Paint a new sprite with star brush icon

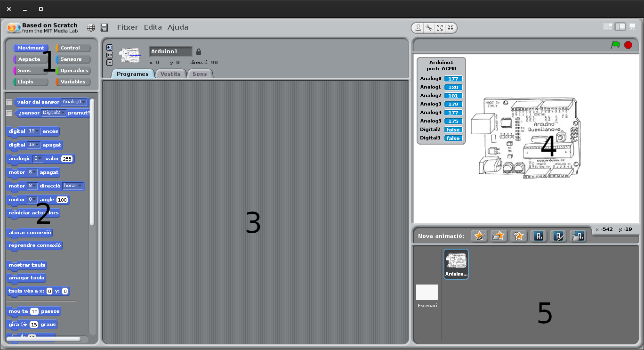click(x=479, y=236)
